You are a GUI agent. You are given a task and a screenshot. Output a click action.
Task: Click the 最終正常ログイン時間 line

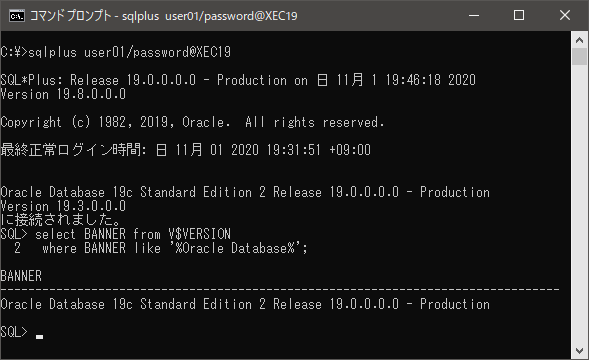click(x=186, y=150)
